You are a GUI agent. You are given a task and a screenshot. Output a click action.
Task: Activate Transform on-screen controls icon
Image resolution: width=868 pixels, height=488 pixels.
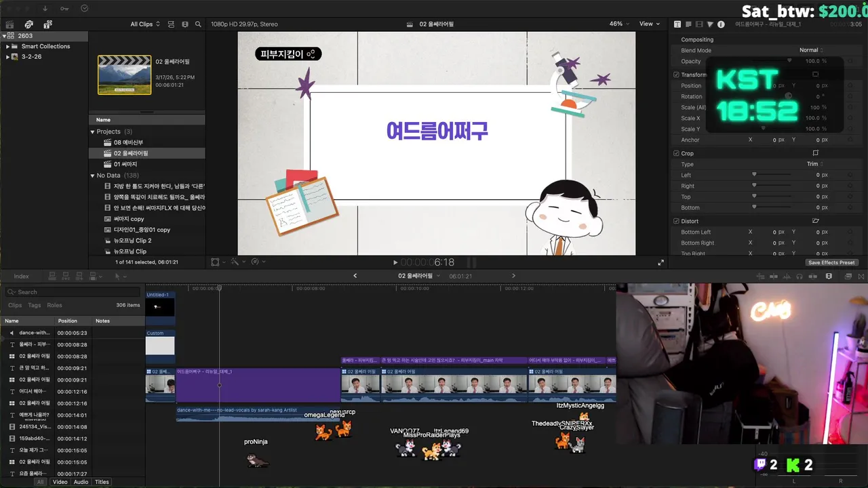[816, 75]
